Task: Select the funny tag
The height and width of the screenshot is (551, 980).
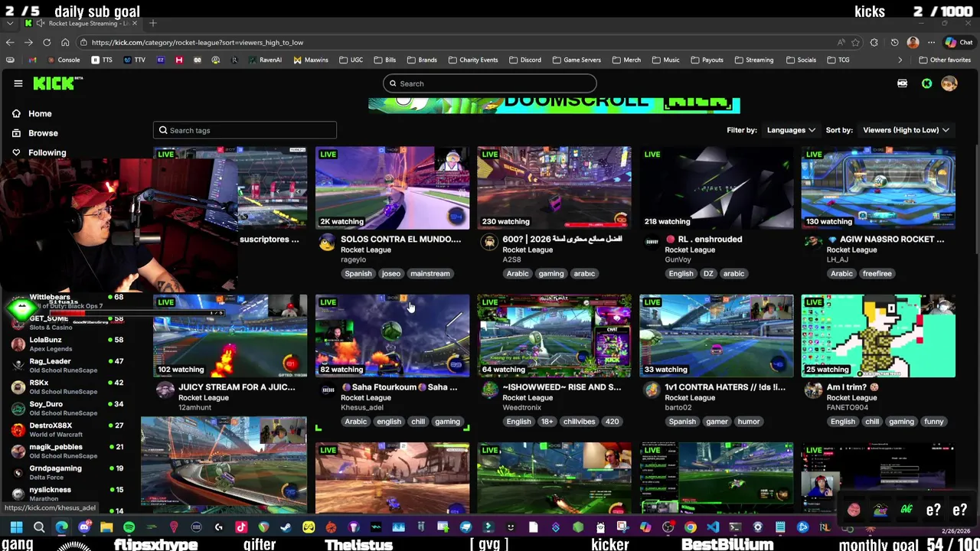Action: 933,421
